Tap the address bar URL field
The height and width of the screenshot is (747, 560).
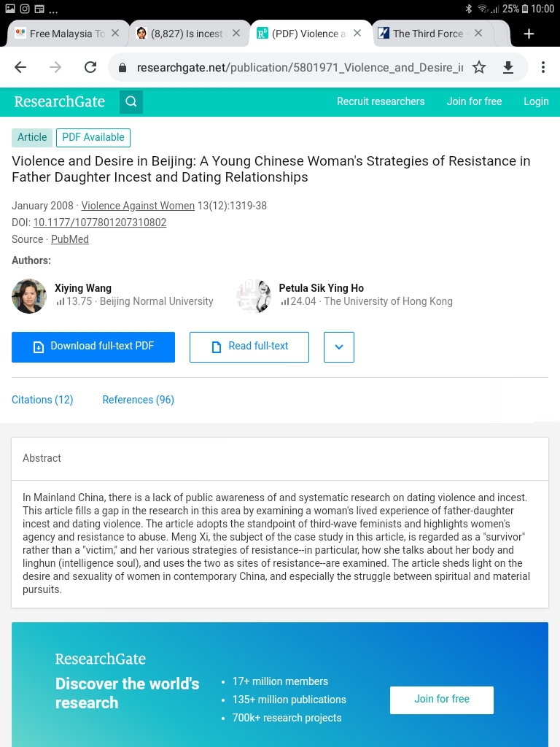(299, 67)
